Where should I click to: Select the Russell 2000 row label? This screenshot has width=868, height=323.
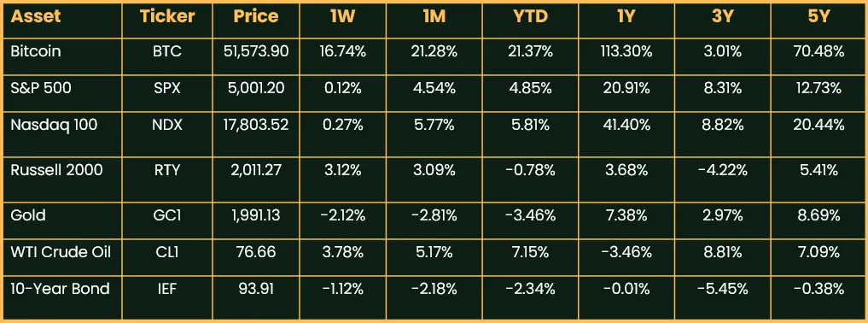point(56,169)
